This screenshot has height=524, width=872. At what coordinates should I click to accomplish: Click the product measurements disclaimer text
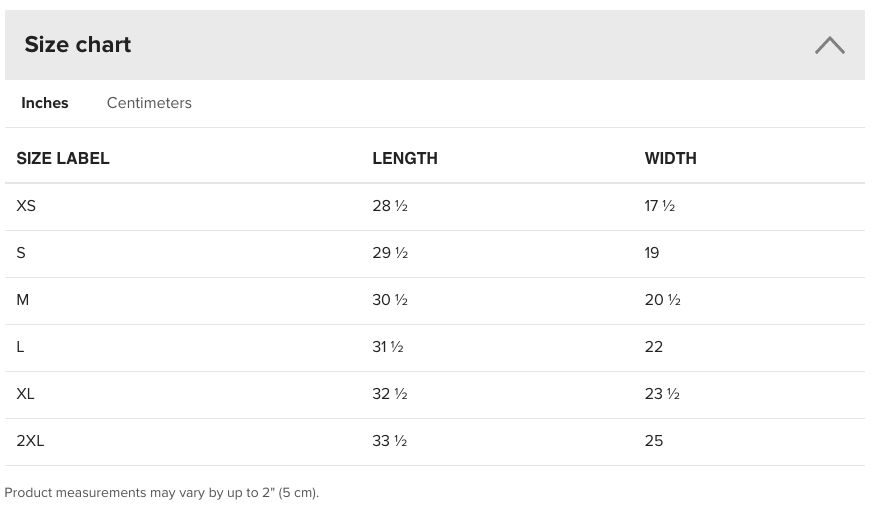[162, 493]
